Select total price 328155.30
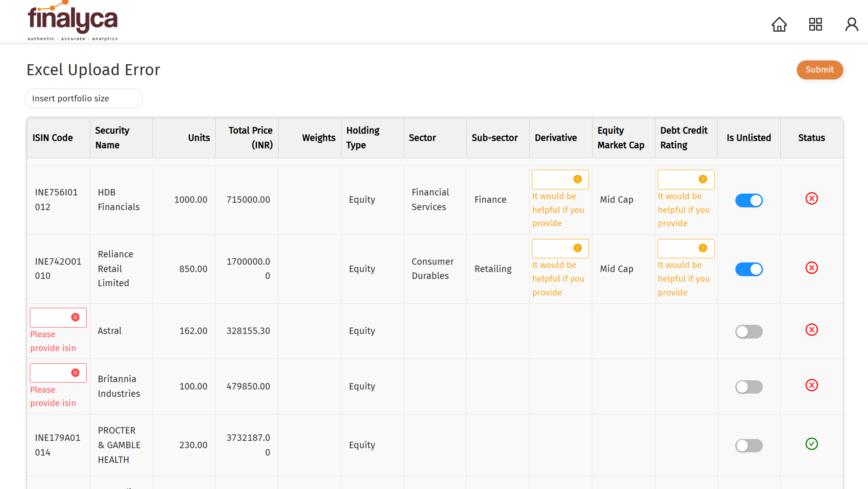This screenshot has height=489, width=868. (248, 331)
